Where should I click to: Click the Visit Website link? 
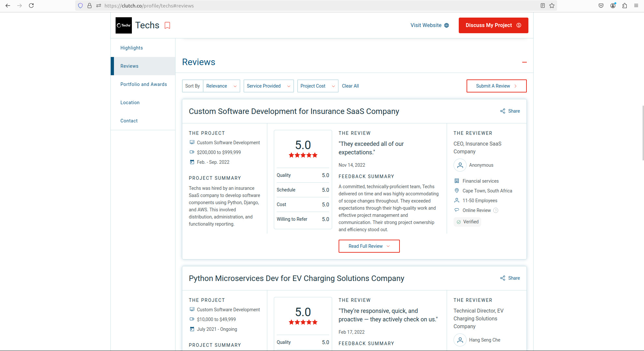(x=429, y=25)
